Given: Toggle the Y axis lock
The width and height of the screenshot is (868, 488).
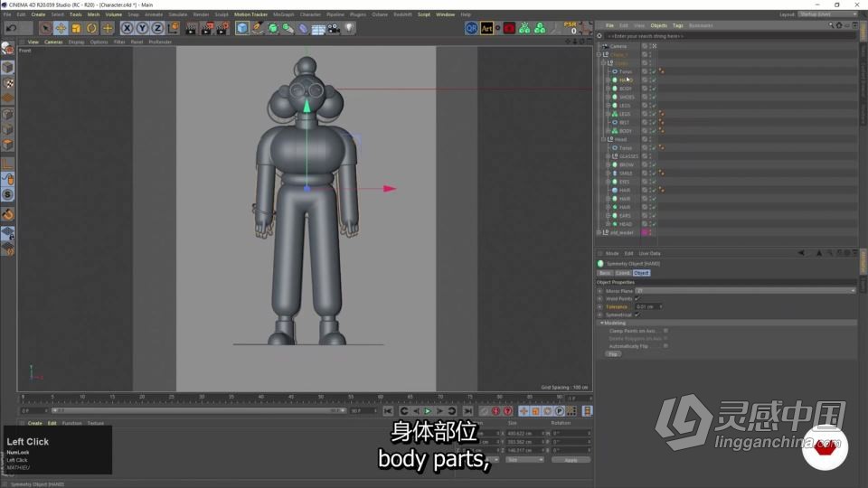Looking at the screenshot, I should [142, 28].
